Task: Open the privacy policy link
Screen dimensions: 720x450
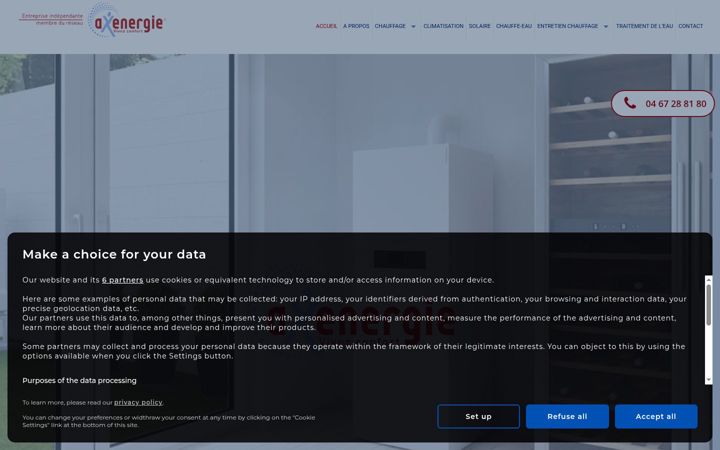Action: (x=138, y=402)
